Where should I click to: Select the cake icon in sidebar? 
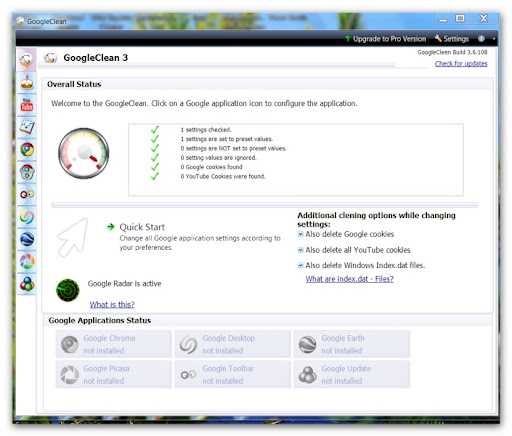[x=27, y=82]
